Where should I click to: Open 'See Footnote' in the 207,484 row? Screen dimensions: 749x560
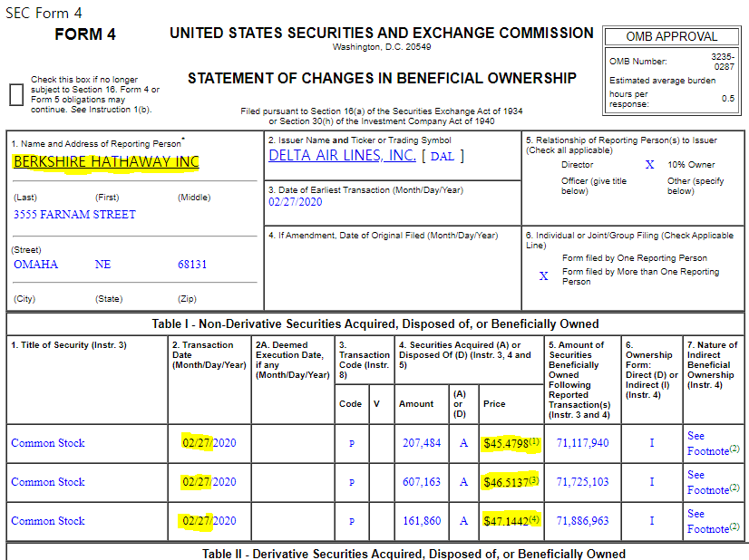pyautogui.click(x=713, y=443)
